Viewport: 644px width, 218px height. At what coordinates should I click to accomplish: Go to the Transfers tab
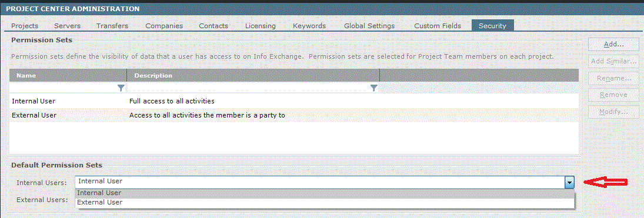pyautogui.click(x=112, y=26)
